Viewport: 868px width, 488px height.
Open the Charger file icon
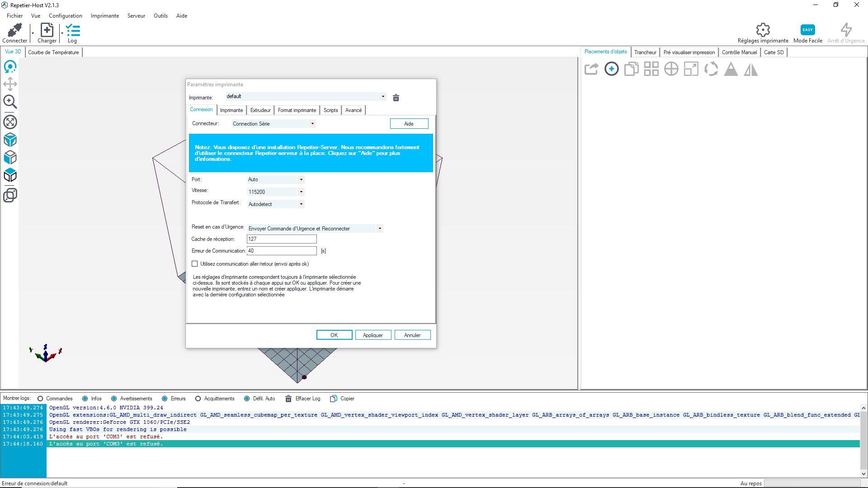tap(47, 31)
